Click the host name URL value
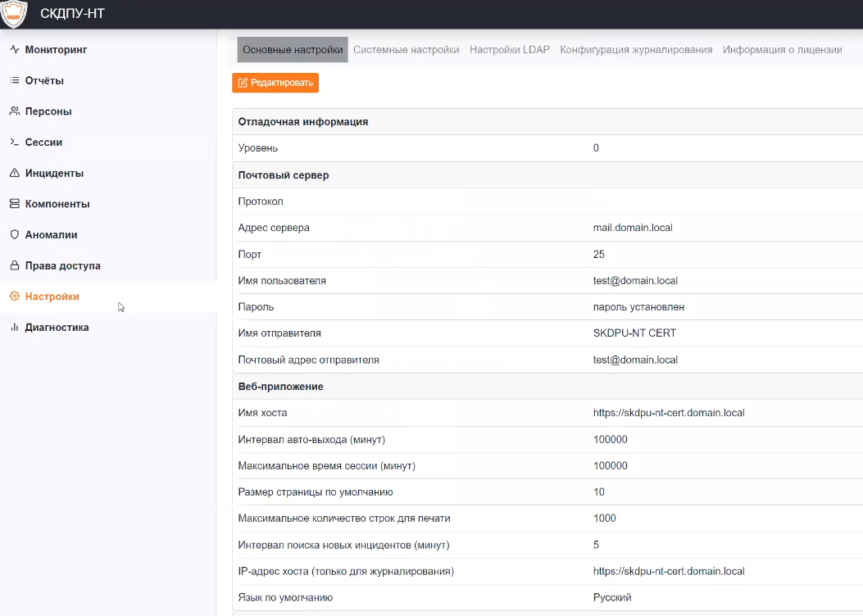 point(669,413)
